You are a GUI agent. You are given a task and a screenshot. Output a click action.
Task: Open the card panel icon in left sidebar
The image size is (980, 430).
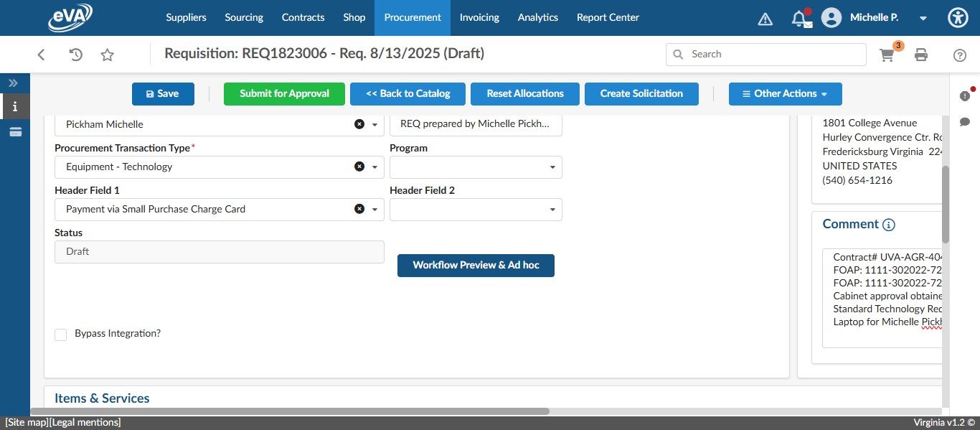point(14,131)
